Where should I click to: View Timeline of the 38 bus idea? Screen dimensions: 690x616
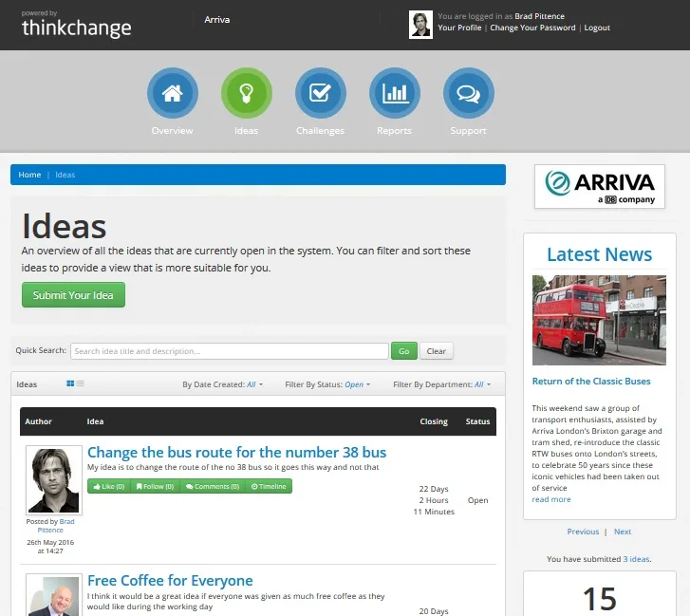269,486
